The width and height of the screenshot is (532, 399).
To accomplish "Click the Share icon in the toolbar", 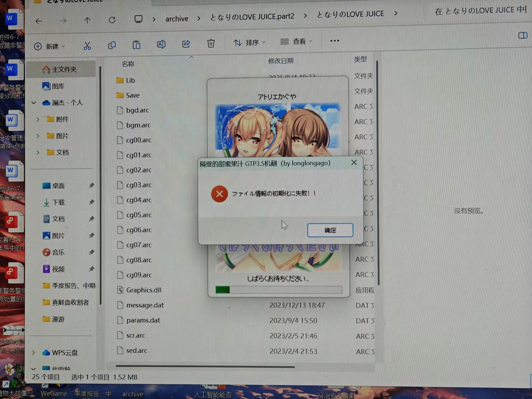I will [186, 44].
